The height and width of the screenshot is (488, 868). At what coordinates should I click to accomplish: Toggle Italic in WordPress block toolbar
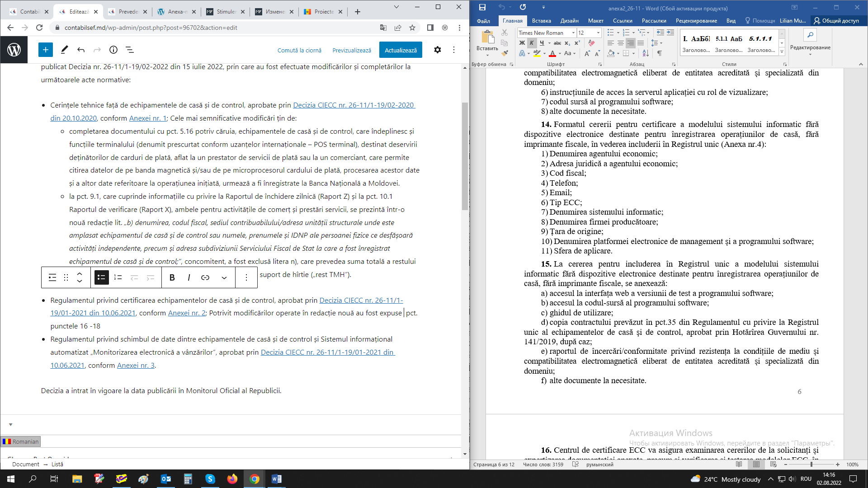tap(189, 277)
